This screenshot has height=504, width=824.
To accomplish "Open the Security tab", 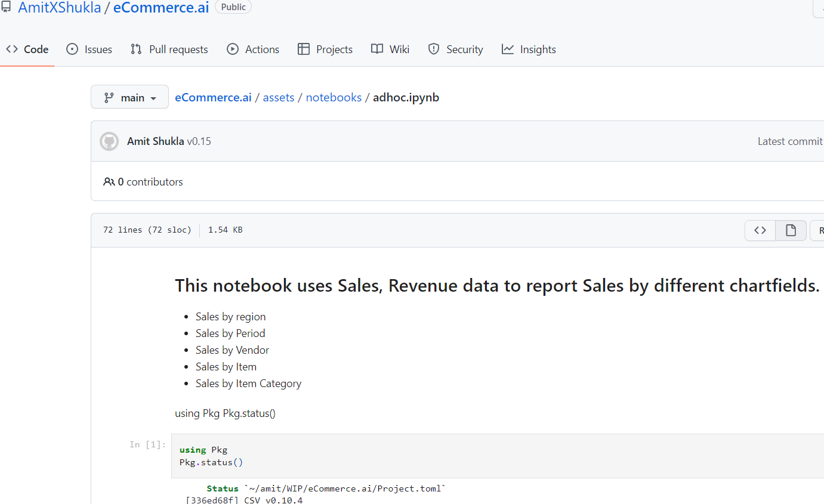I will click(x=455, y=50).
